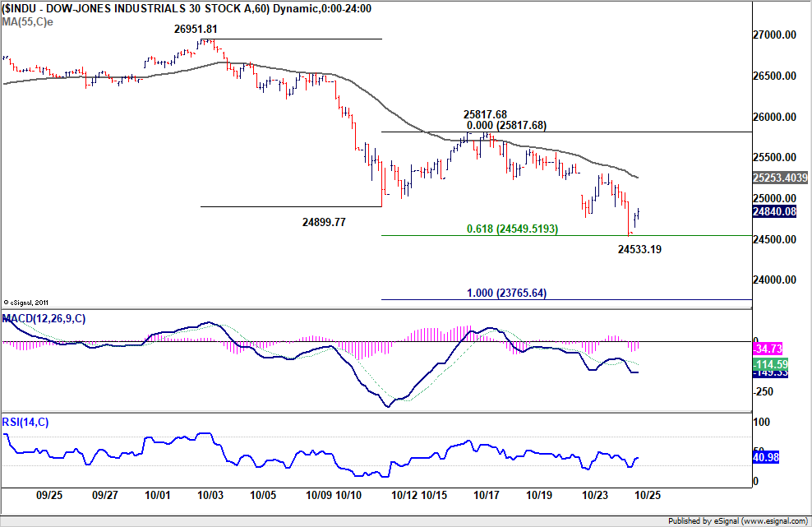812x527 pixels.
Task: Click the 26500.00 price axis label
Action: coord(774,76)
